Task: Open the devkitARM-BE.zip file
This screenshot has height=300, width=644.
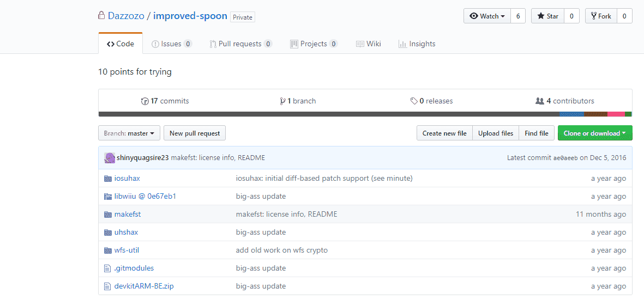Action: (144, 286)
